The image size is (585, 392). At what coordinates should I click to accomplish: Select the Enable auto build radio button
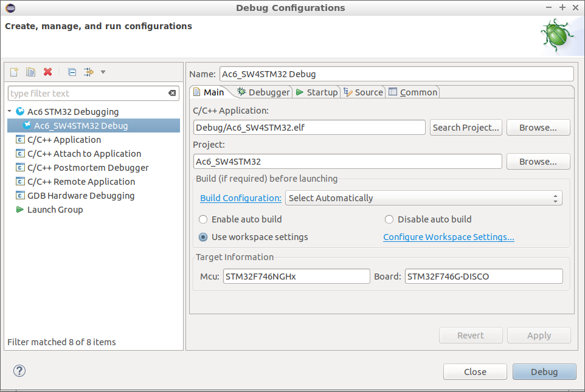[203, 219]
